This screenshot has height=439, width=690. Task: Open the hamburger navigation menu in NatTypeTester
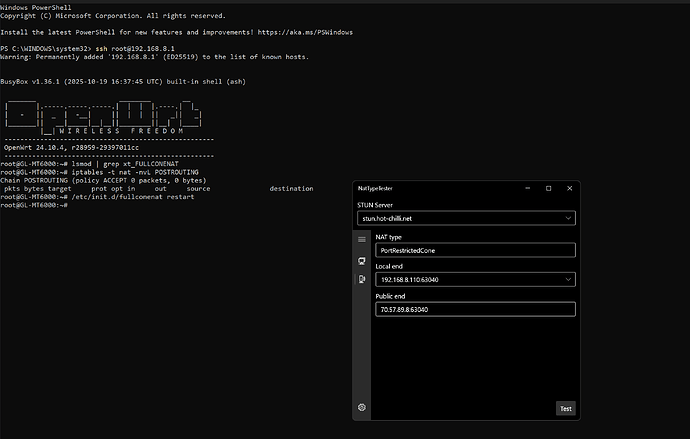362,240
